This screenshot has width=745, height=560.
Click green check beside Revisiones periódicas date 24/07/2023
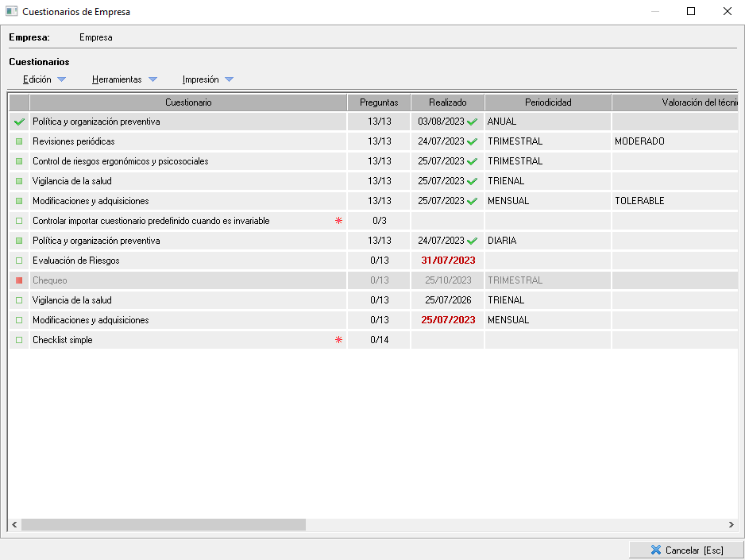click(473, 141)
